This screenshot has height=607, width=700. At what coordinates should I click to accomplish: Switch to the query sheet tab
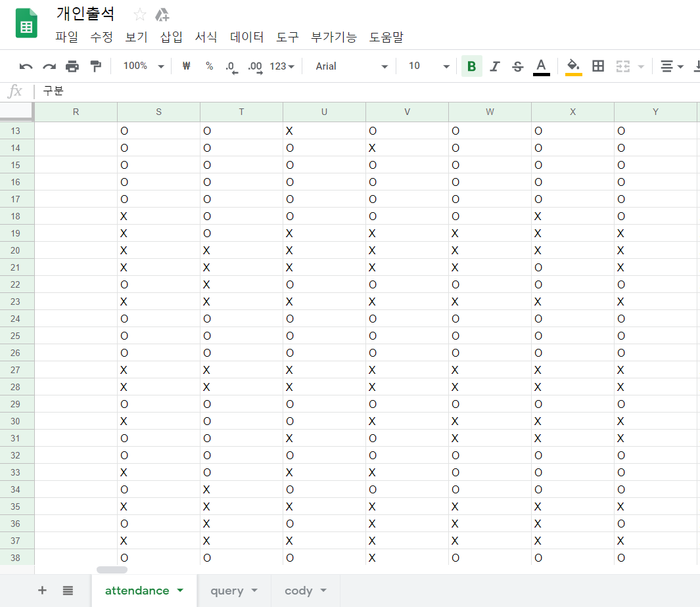pyautogui.click(x=227, y=591)
